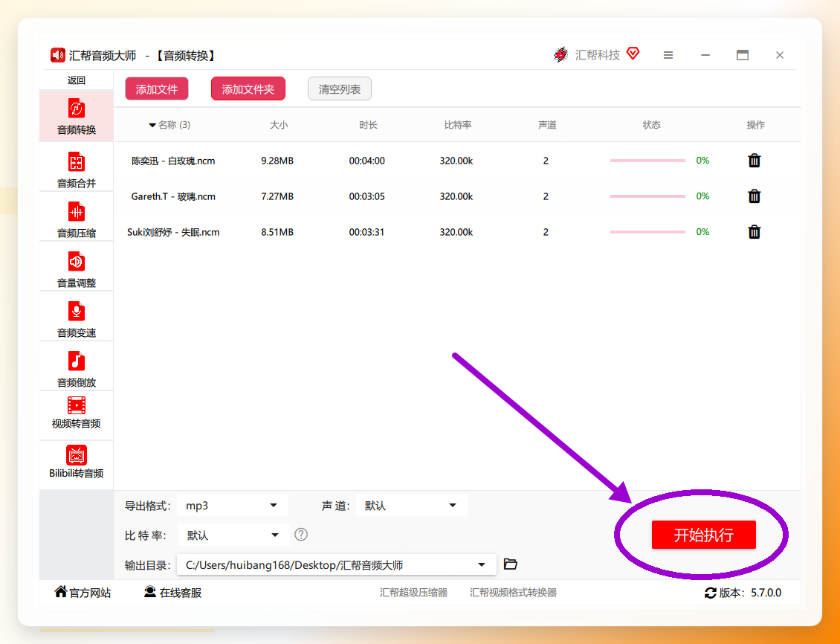
Task: Click the 汇帮科技 brand text
Action: pos(598,54)
